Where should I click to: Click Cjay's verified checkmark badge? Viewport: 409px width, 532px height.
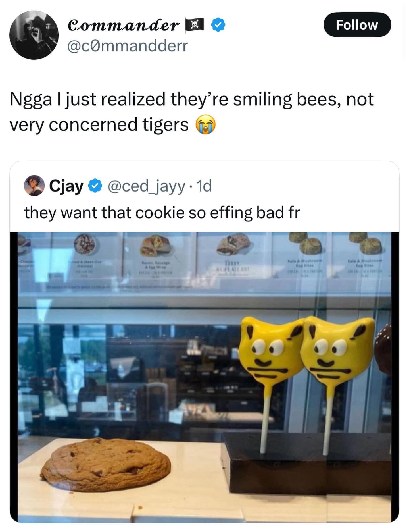[95, 186]
